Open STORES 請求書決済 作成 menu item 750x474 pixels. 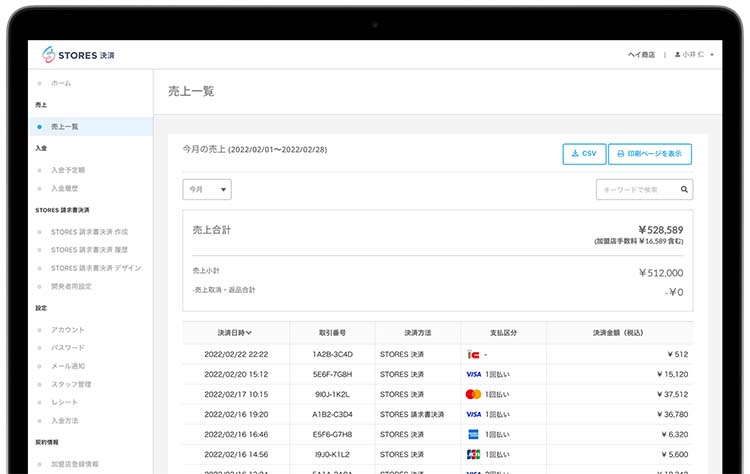(x=89, y=232)
